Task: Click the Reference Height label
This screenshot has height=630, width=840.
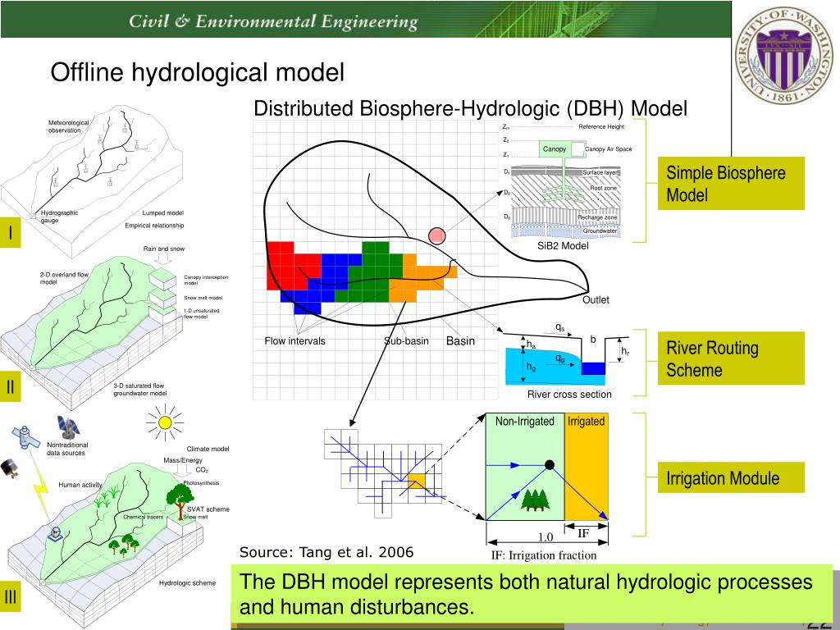Action: (601, 127)
